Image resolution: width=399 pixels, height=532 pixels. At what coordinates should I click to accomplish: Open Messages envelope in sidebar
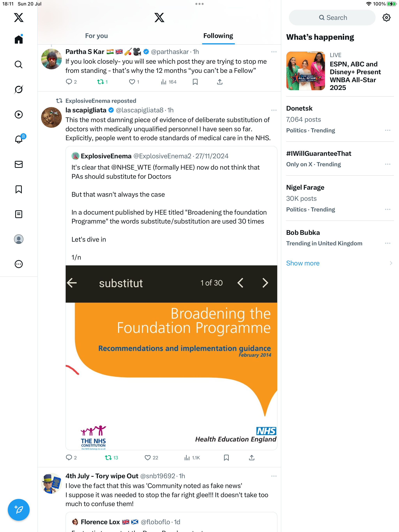tap(19, 164)
